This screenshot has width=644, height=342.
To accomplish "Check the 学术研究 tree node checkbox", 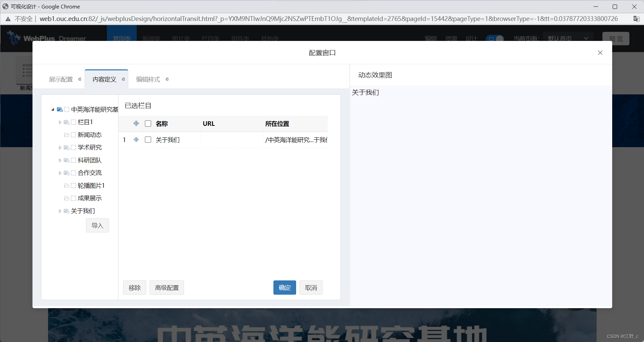I will [x=73, y=147].
